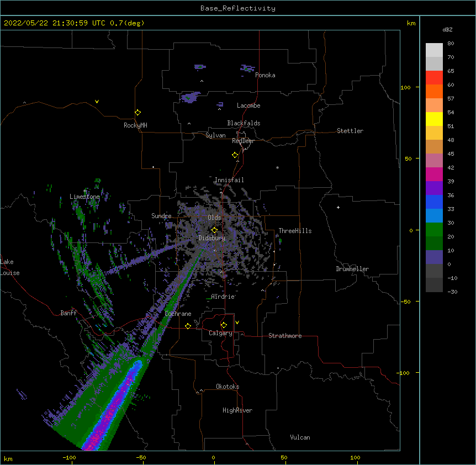Choose the orange swatch below the 60 label
The width and height of the screenshot is (476, 465).
(x=434, y=91)
